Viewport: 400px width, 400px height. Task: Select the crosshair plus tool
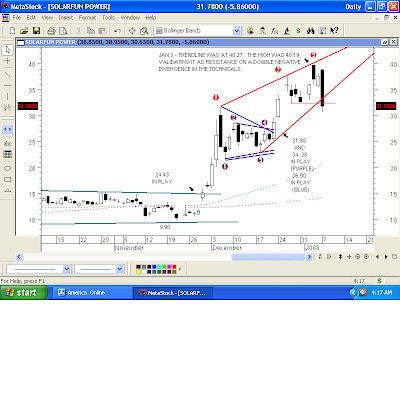(x=8, y=61)
